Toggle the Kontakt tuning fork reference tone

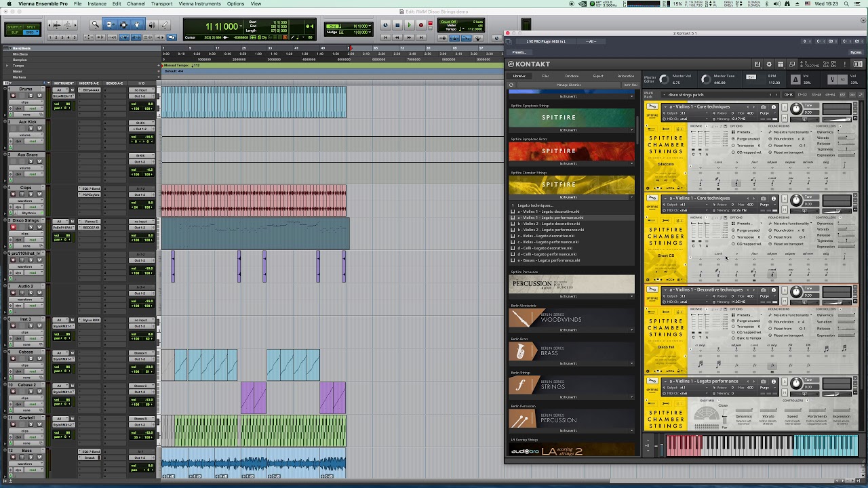click(832, 79)
